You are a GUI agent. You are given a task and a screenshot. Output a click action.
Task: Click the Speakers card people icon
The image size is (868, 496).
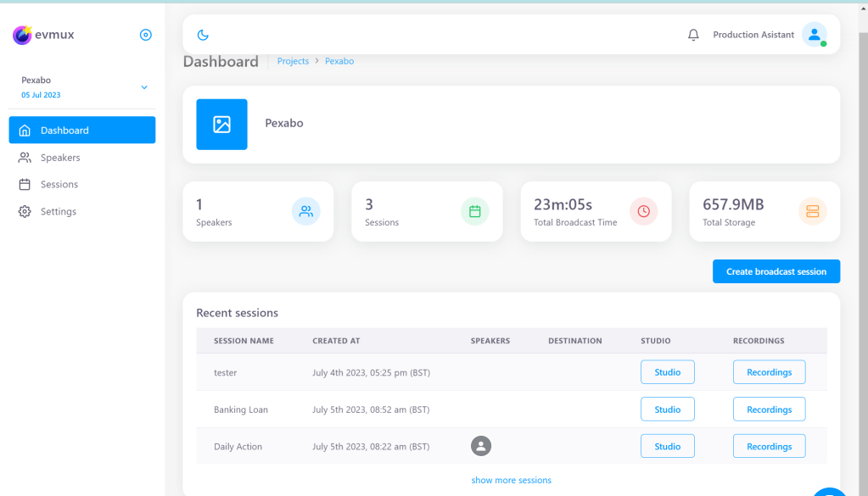[x=306, y=211]
